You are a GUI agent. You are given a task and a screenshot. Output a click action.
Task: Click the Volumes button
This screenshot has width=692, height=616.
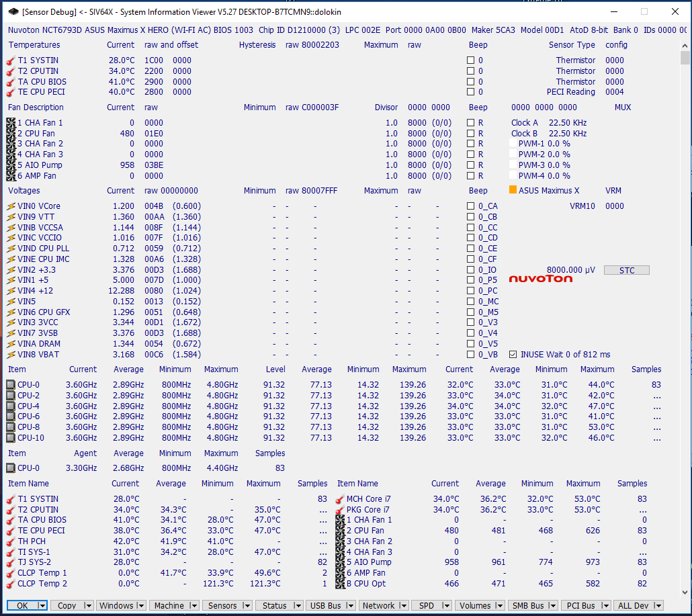pyautogui.click(x=475, y=606)
